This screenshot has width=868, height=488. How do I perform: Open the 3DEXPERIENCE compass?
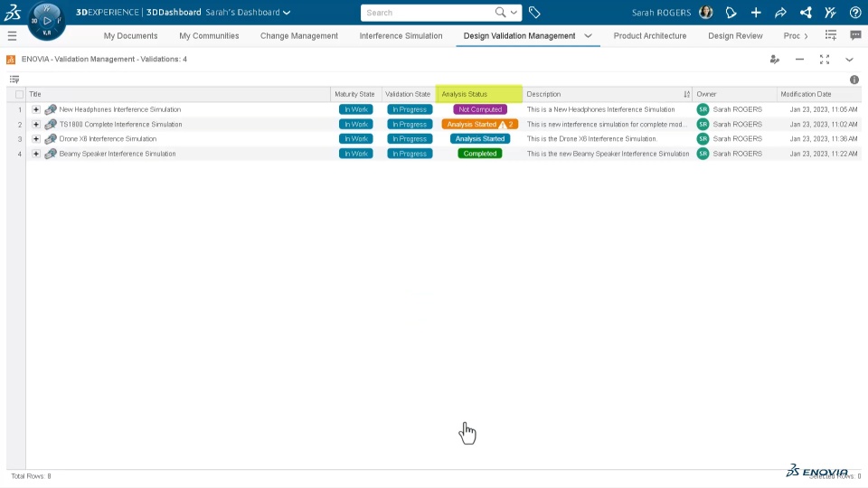point(46,21)
